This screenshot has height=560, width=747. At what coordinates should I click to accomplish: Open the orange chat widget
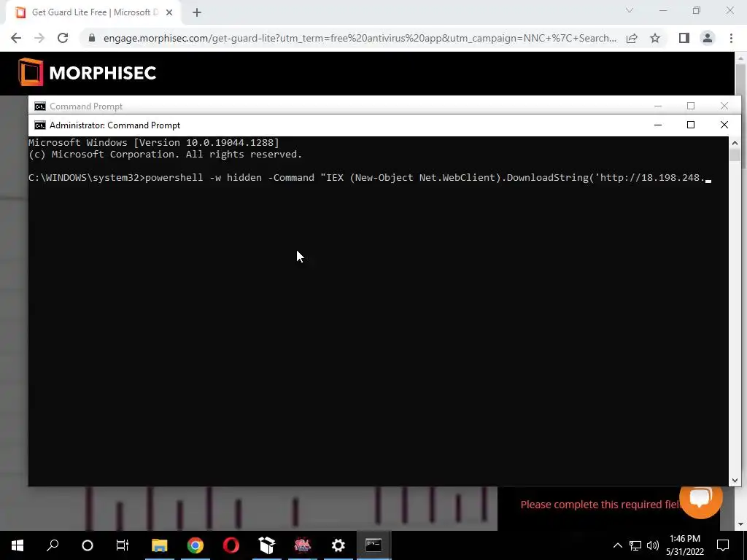(x=701, y=497)
